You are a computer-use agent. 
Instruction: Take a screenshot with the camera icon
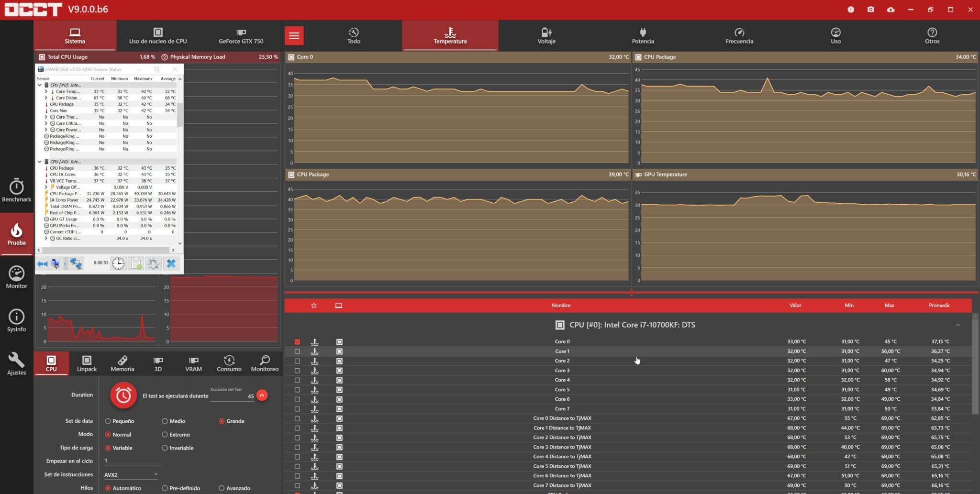pyautogui.click(x=870, y=10)
